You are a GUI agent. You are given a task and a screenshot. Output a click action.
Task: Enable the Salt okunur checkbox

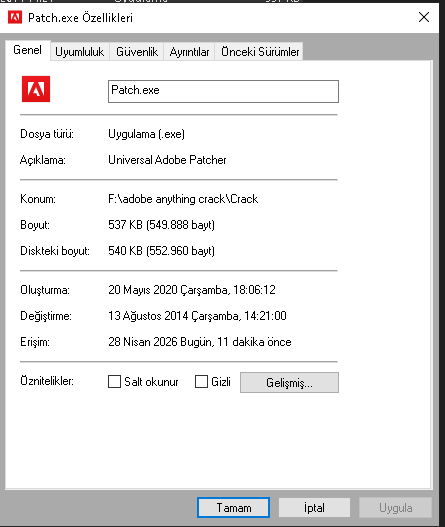pyautogui.click(x=114, y=382)
